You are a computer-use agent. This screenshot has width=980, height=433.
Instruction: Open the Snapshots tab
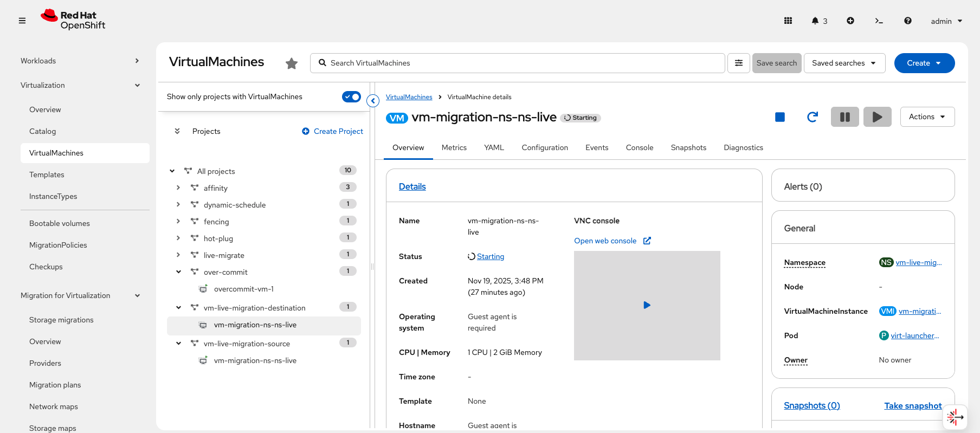(688, 148)
